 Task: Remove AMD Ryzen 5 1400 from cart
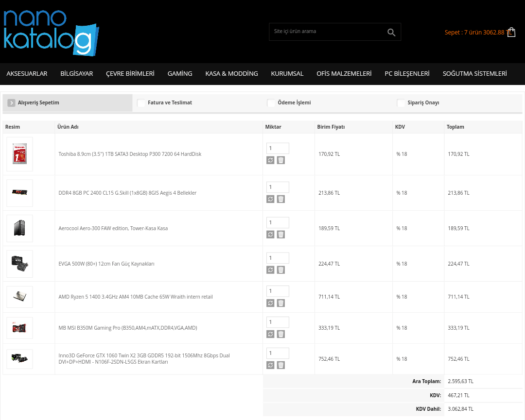(x=281, y=303)
